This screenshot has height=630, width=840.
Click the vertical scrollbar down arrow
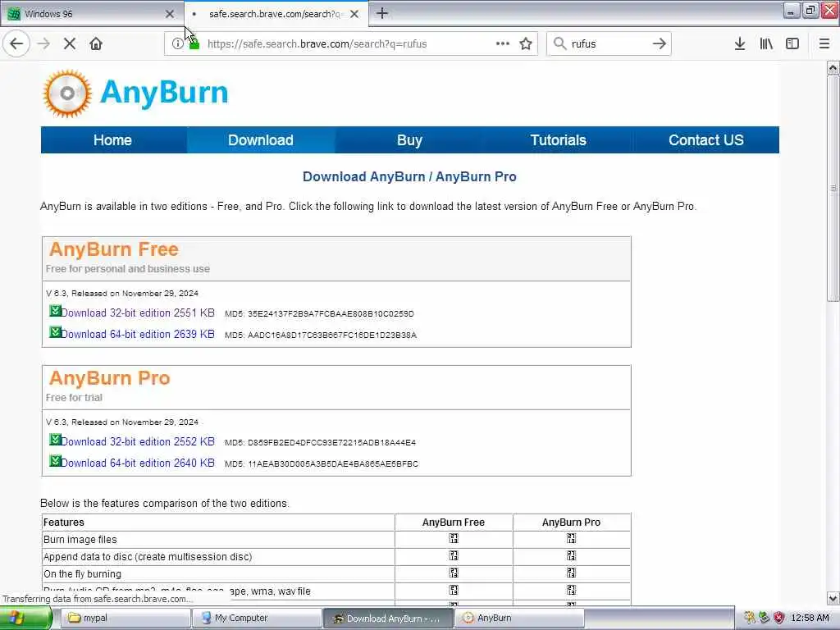833,598
